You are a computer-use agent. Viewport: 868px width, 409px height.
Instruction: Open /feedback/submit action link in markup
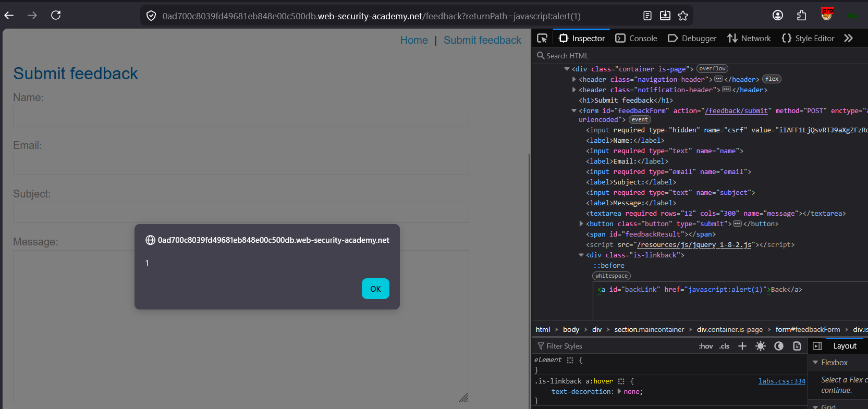[736, 110]
